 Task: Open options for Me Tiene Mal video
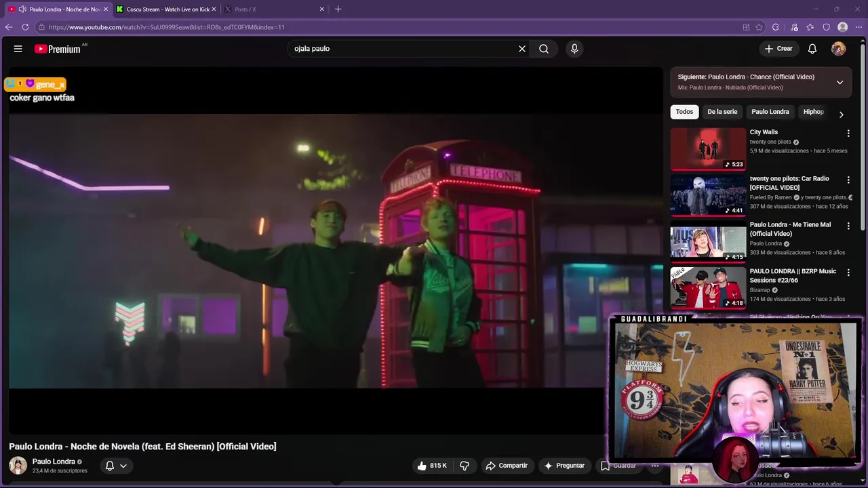[848, 226]
